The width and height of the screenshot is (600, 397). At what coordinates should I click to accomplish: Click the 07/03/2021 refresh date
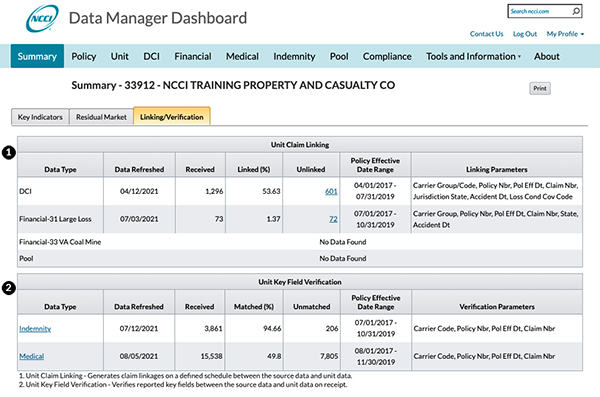[x=139, y=219]
